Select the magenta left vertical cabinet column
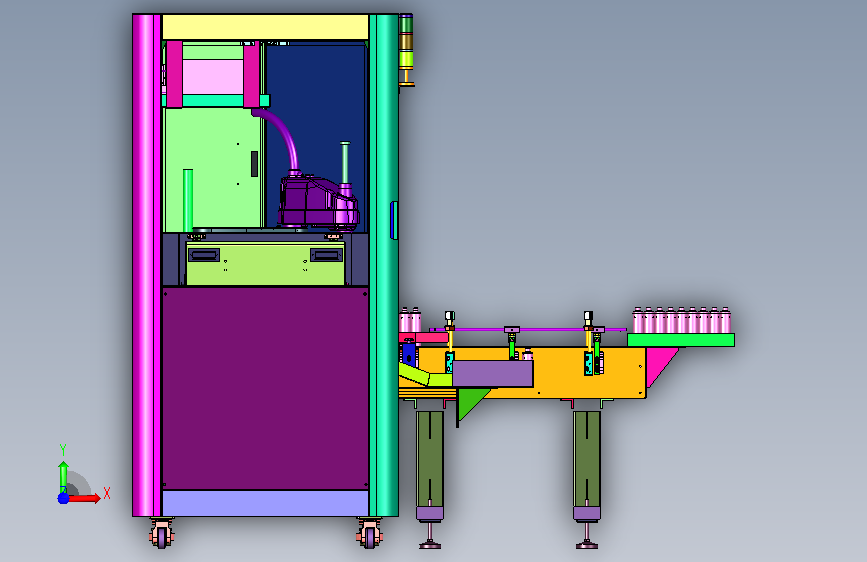The image size is (867, 562). [x=147, y=266]
